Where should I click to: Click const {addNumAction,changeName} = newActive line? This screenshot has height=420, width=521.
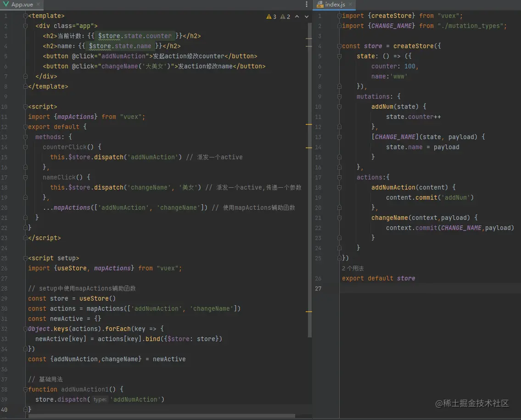106,359
